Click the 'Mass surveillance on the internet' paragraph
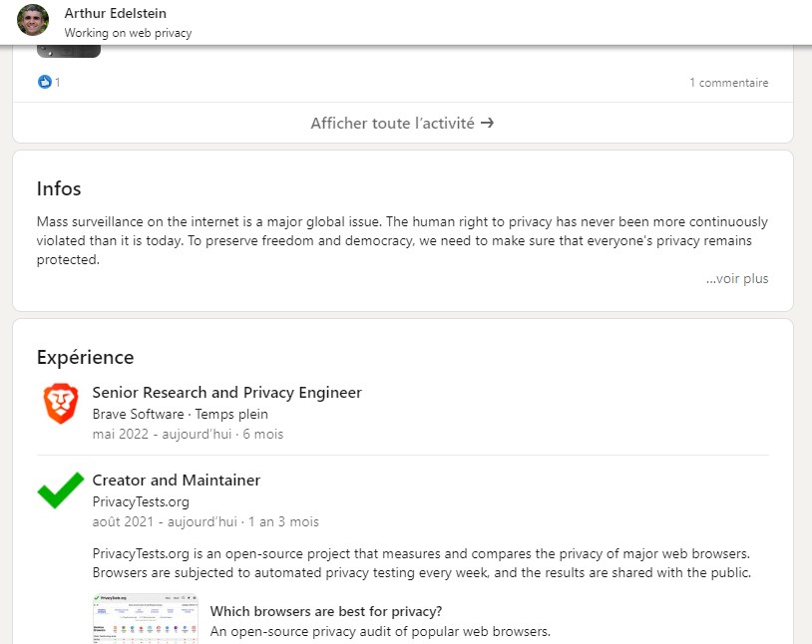The width and height of the screenshot is (812, 644). (402, 240)
